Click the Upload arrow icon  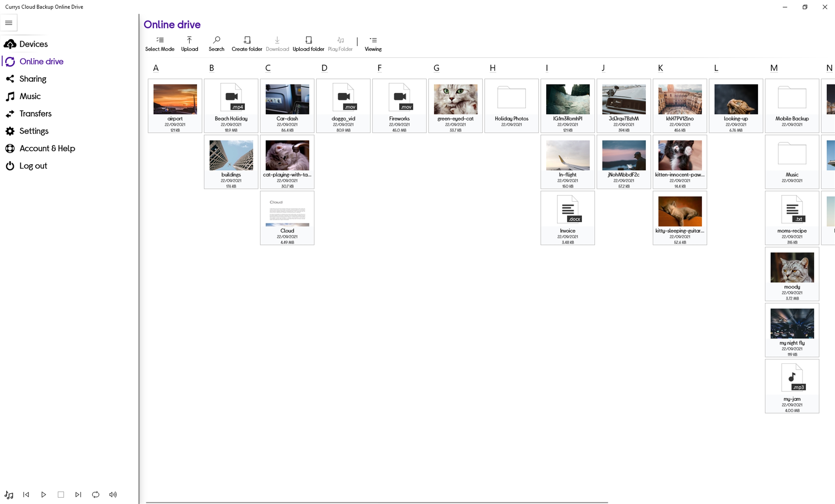pos(190,40)
